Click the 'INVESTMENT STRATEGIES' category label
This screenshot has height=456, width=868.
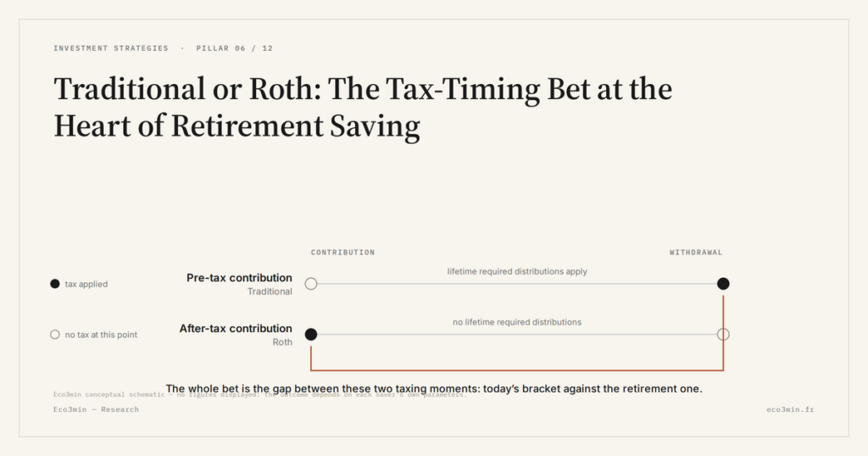tap(111, 48)
